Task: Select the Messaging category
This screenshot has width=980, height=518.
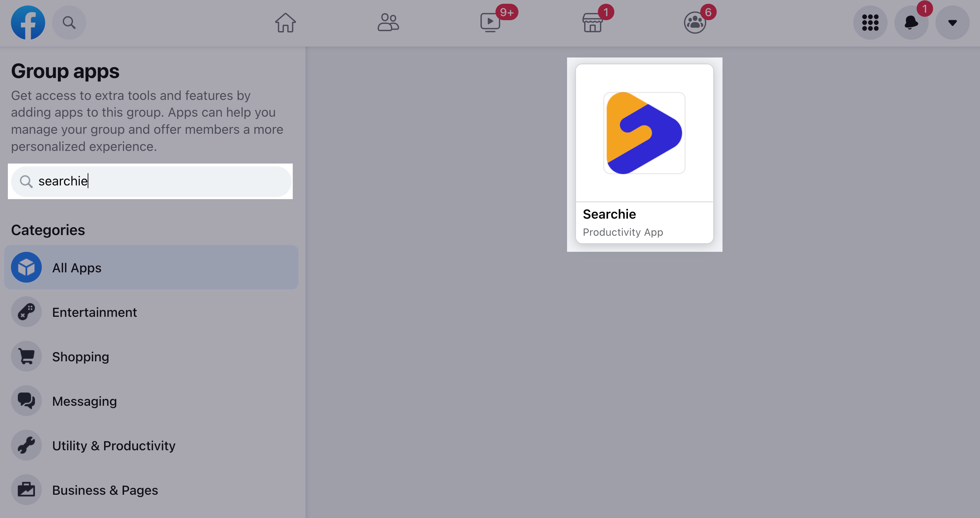Action: click(x=151, y=401)
